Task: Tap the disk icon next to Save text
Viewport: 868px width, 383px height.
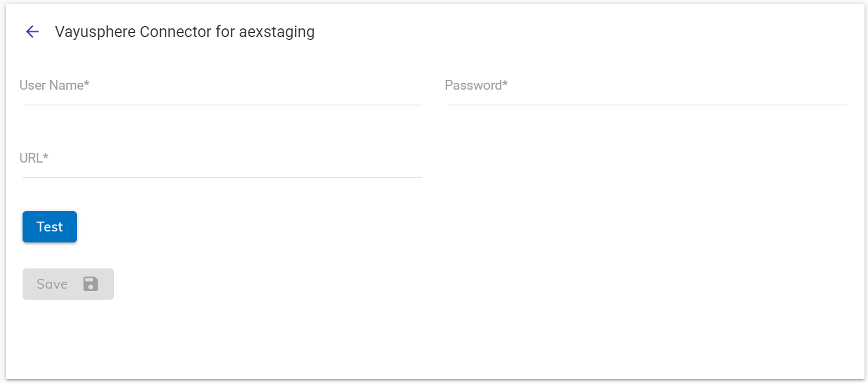Action: (90, 284)
